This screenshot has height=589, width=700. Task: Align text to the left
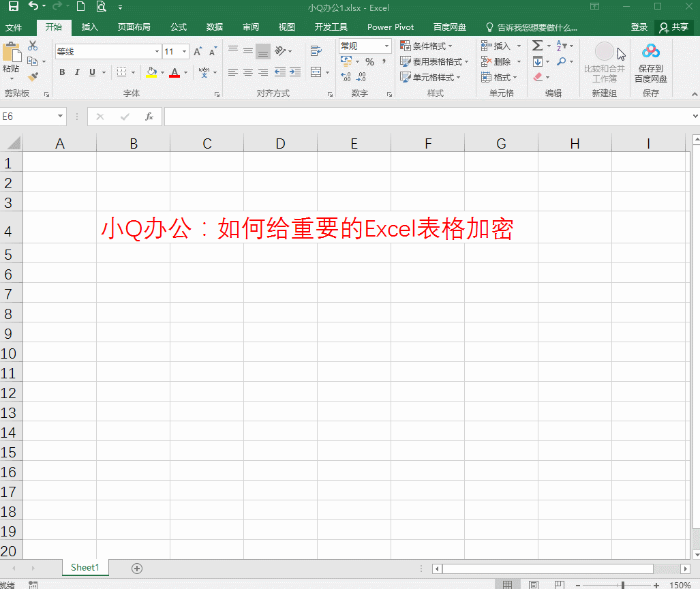(233, 72)
